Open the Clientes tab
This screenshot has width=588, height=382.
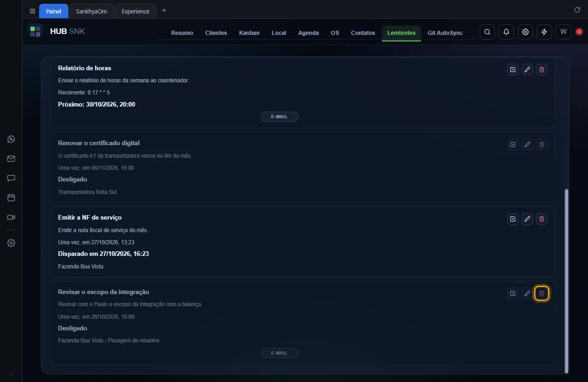click(216, 33)
